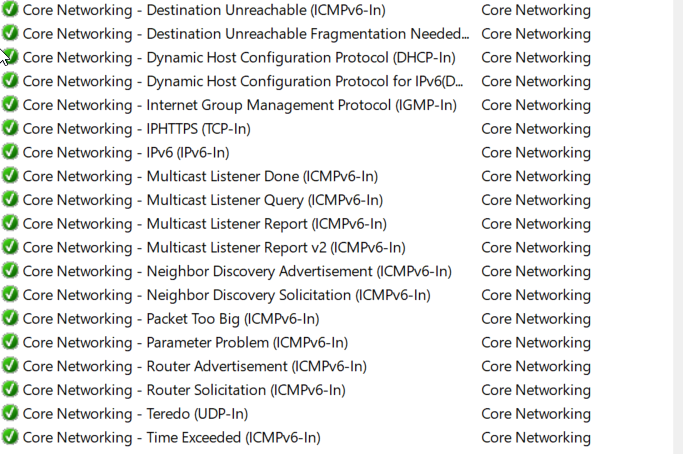Select the Neighbor Discovery Solicitation rule

(x=226, y=295)
